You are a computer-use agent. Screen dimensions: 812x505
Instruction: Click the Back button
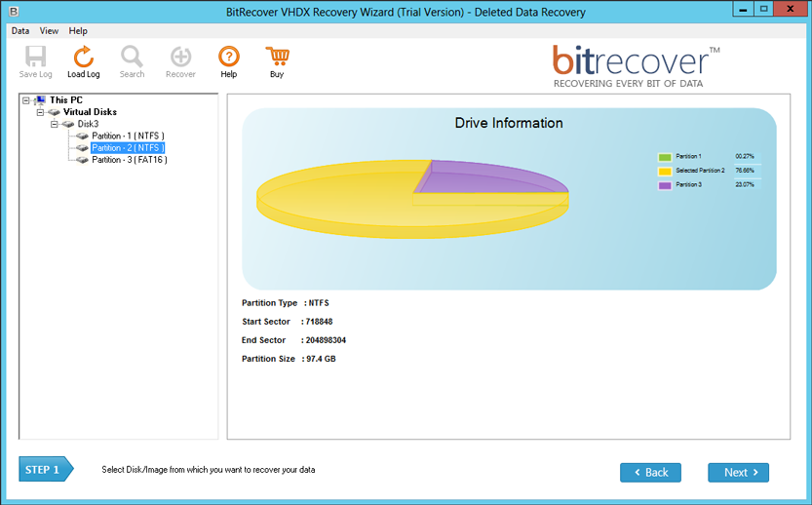[x=650, y=473]
